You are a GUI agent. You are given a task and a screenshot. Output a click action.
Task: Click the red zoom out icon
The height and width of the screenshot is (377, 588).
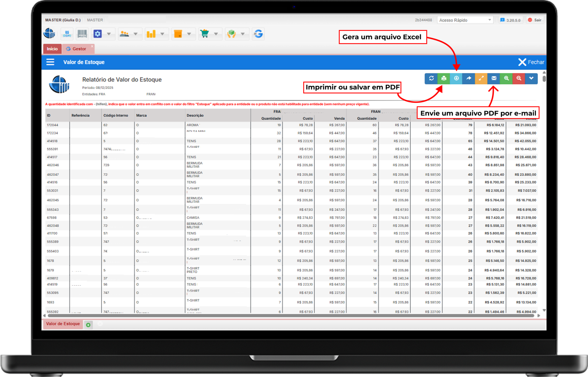click(x=519, y=78)
